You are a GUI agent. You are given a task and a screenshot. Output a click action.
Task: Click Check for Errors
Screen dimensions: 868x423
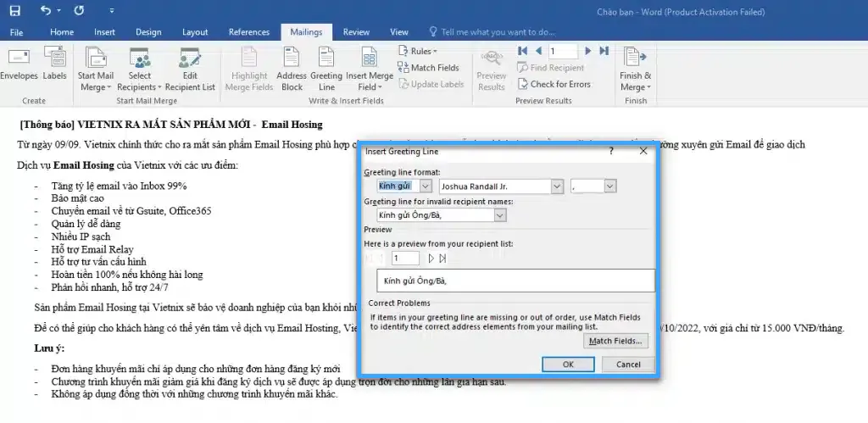coord(554,84)
